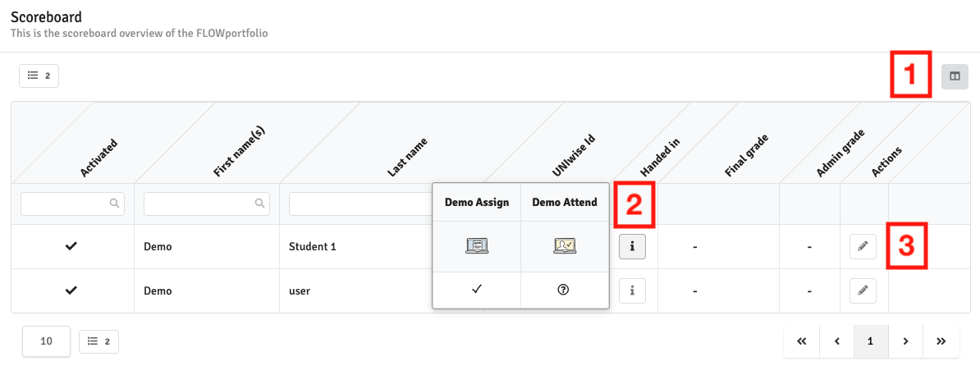Go to the previous page
The image size is (980, 366).
click(837, 341)
